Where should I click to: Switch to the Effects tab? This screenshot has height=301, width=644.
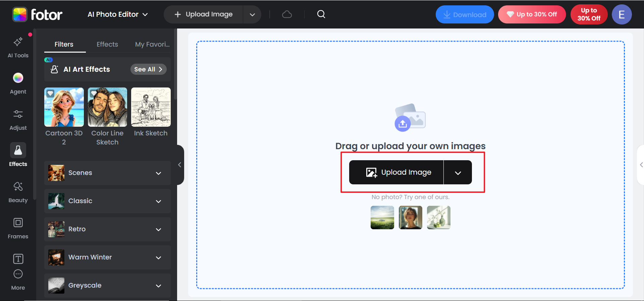[x=107, y=44]
